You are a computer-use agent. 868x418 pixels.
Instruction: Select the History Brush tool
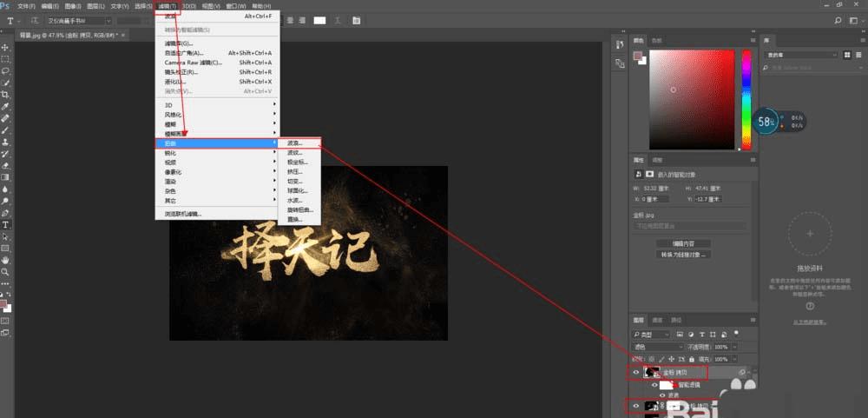5,154
